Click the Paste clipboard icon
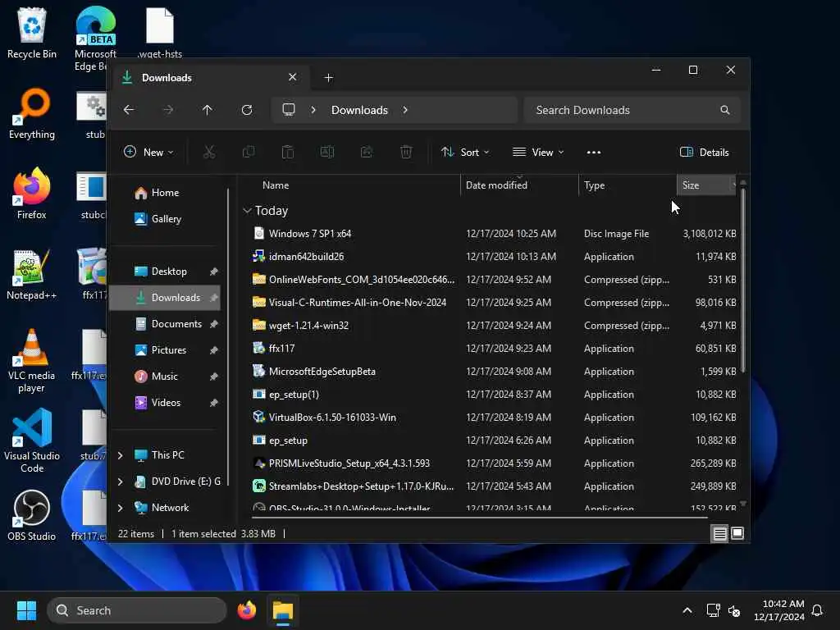This screenshot has width=840, height=630. (288, 152)
